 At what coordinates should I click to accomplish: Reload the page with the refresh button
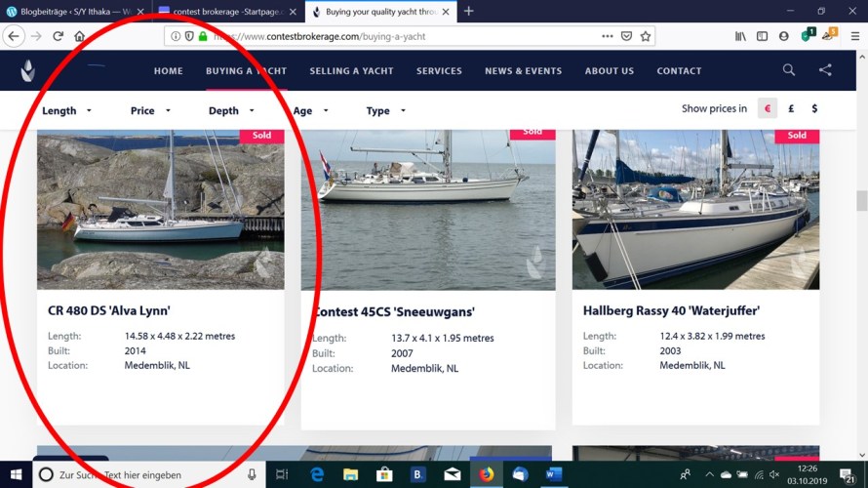pyautogui.click(x=59, y=36)
